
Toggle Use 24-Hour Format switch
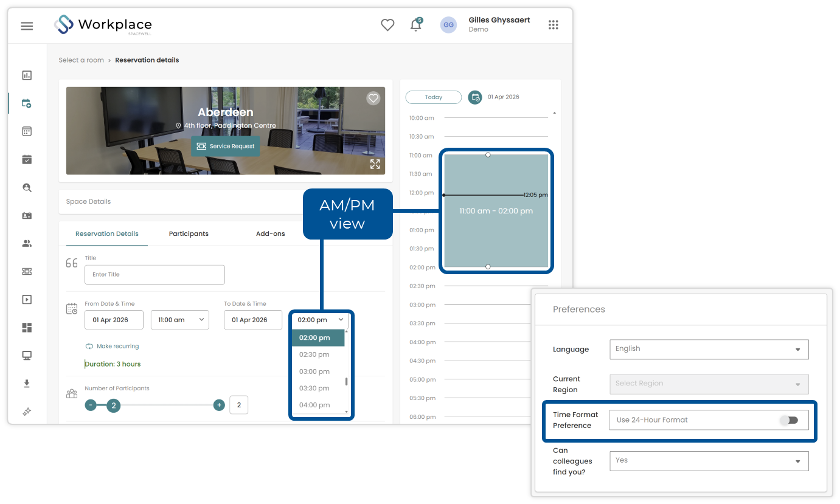point(789,420)
